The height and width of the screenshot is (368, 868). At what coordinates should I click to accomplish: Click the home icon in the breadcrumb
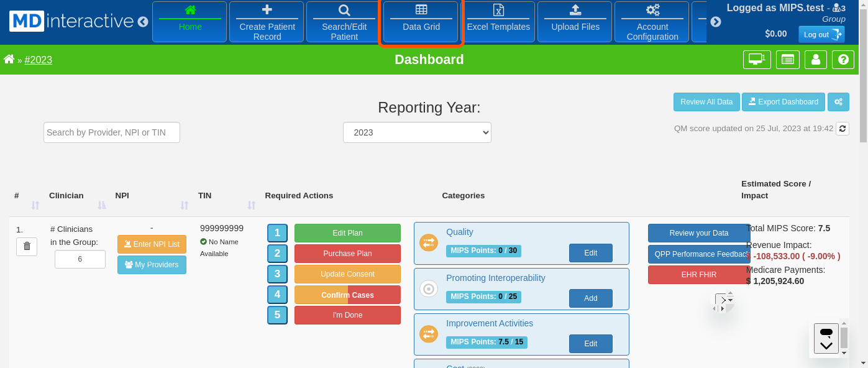click(x=9, y=60)
